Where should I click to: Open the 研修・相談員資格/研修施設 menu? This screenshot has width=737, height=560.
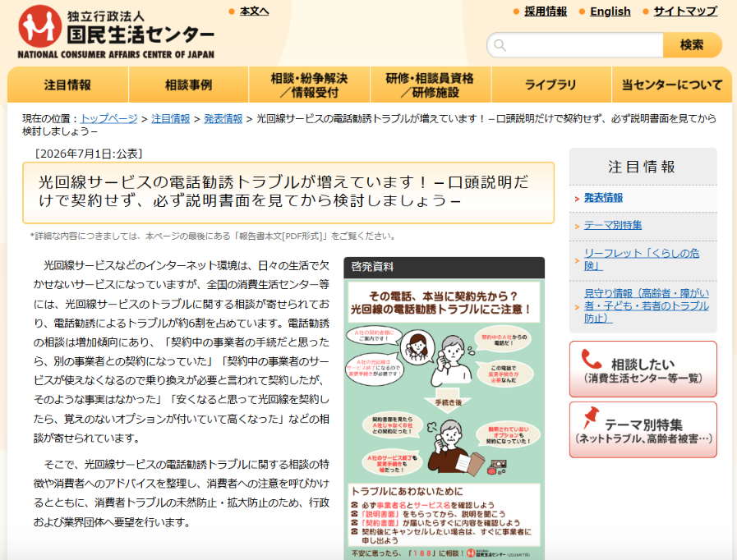coord(430,85)
